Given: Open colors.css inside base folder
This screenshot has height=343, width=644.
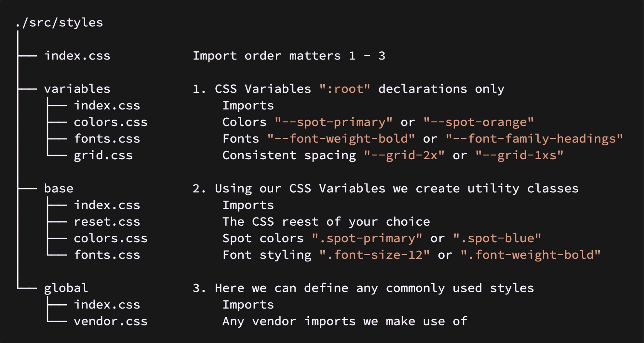Looking at the screenshot, I should coord(111,238).
